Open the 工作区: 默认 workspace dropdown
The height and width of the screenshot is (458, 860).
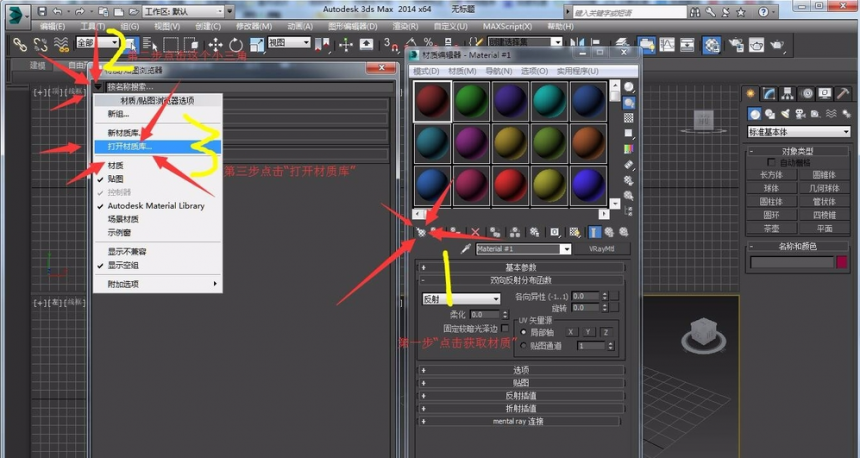tap(184, 11)
